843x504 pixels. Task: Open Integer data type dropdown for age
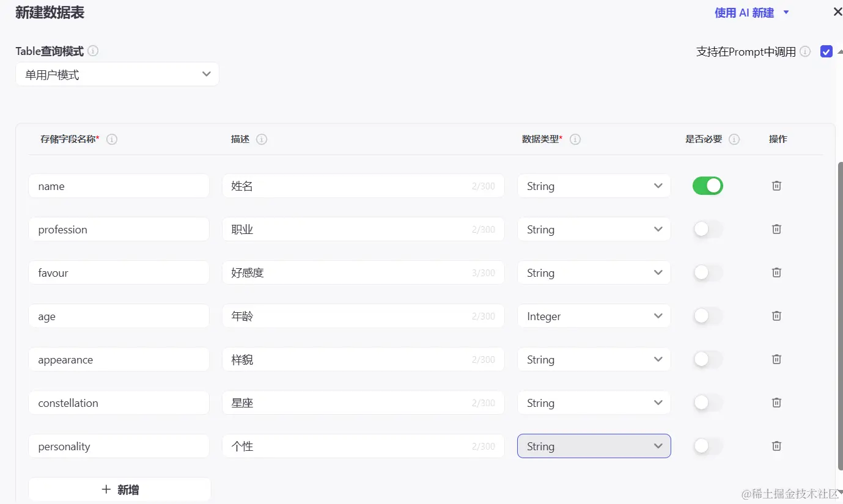pyautogui.click(x=594, y=316)
